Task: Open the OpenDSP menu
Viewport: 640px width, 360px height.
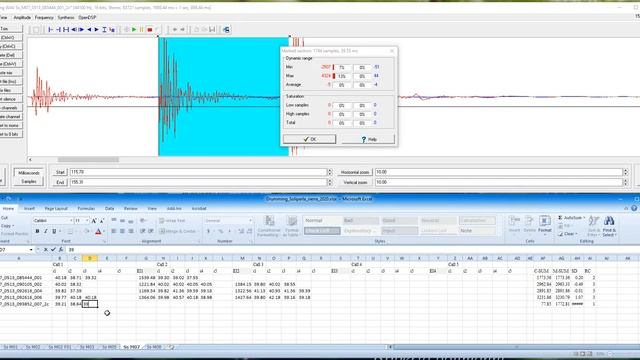Action: point(87,18)
